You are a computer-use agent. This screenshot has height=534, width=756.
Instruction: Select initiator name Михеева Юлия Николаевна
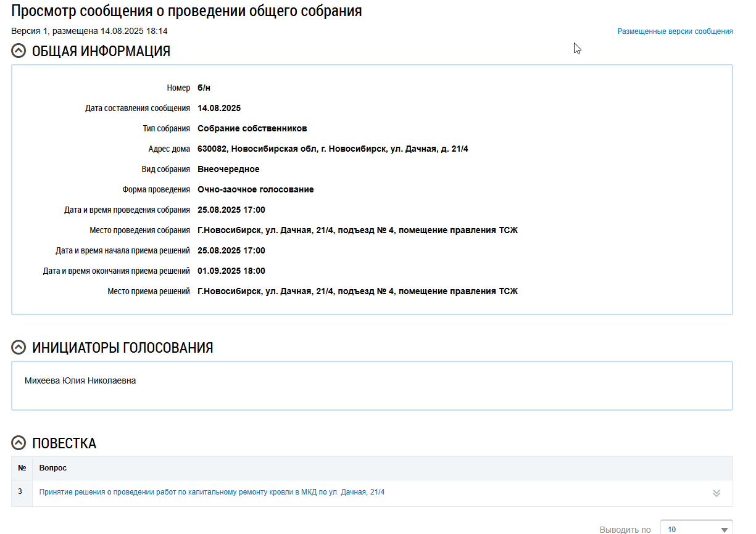80,381
